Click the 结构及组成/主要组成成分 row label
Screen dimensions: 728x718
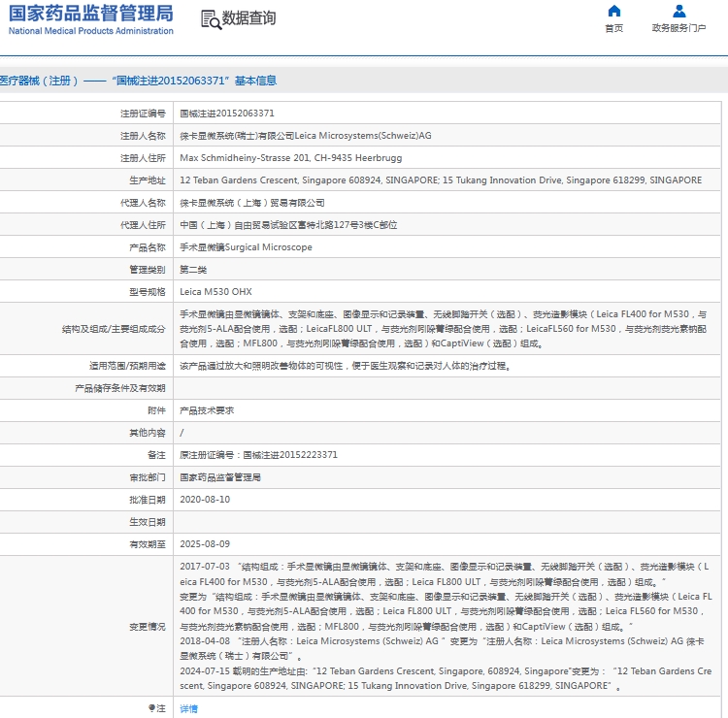[x=114, y=329]
